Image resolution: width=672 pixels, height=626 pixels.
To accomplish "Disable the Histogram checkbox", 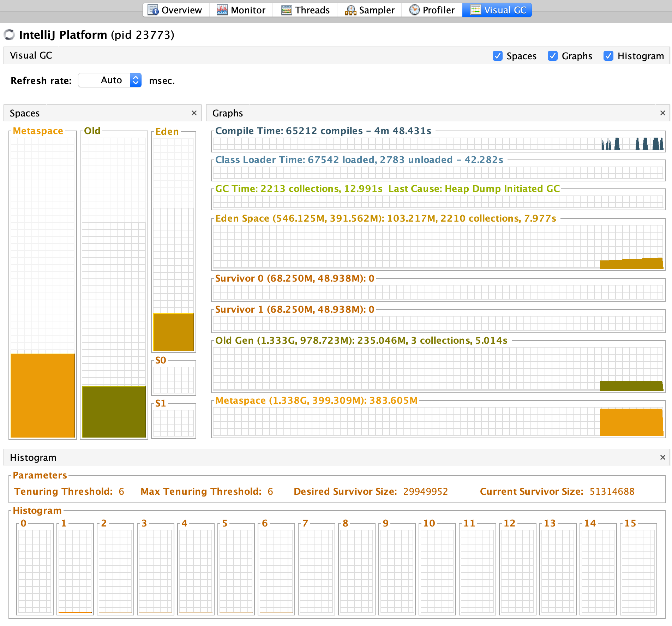I will [608, 56].
